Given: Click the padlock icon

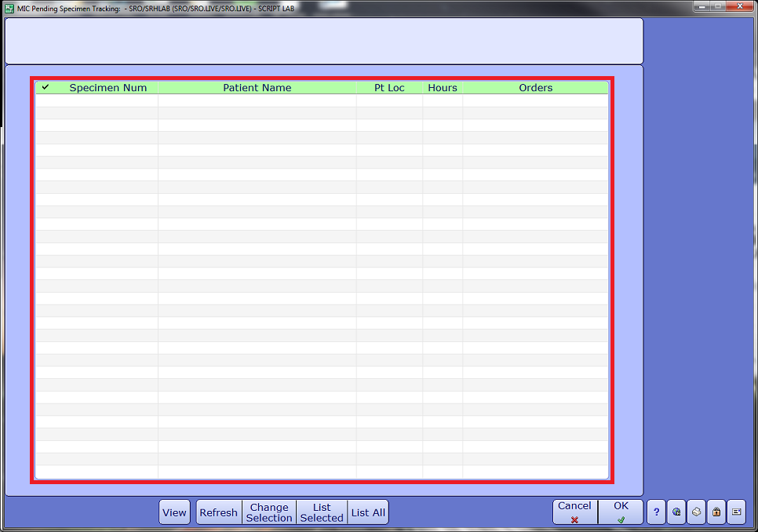Looking at the screenshot, I should coord(716,512).
